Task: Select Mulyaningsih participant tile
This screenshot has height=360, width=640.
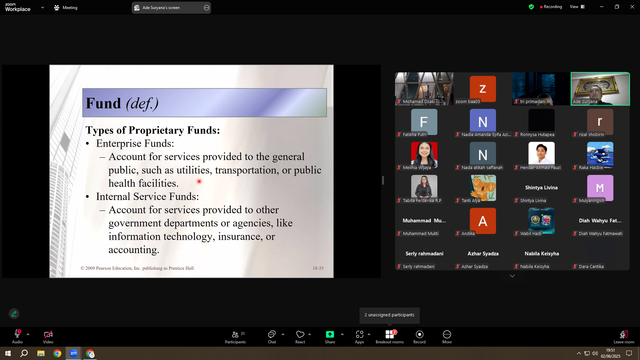Action: pos(600,188)
